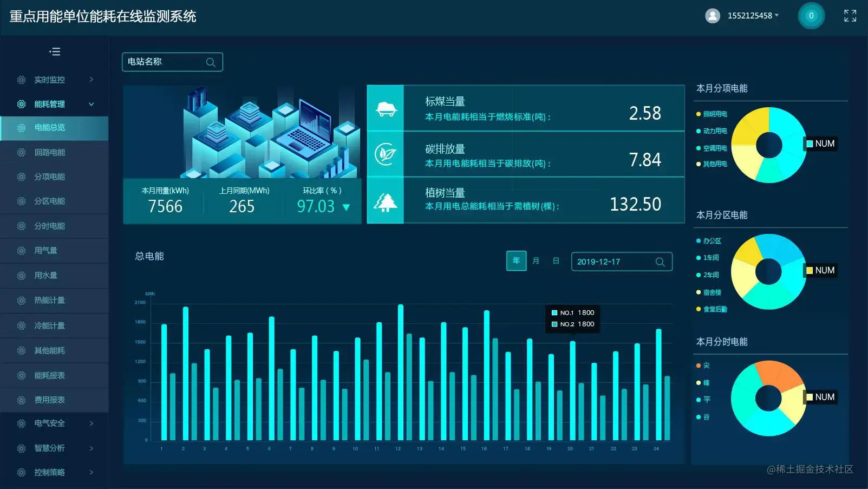Switch to the 月 view tab
The width and height of the screenshot is (868, 489).
coord(536,261)
